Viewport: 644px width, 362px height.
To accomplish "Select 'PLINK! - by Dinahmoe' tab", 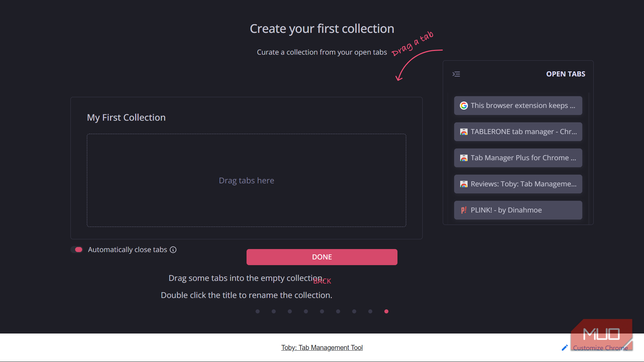I will coord(518,210).
